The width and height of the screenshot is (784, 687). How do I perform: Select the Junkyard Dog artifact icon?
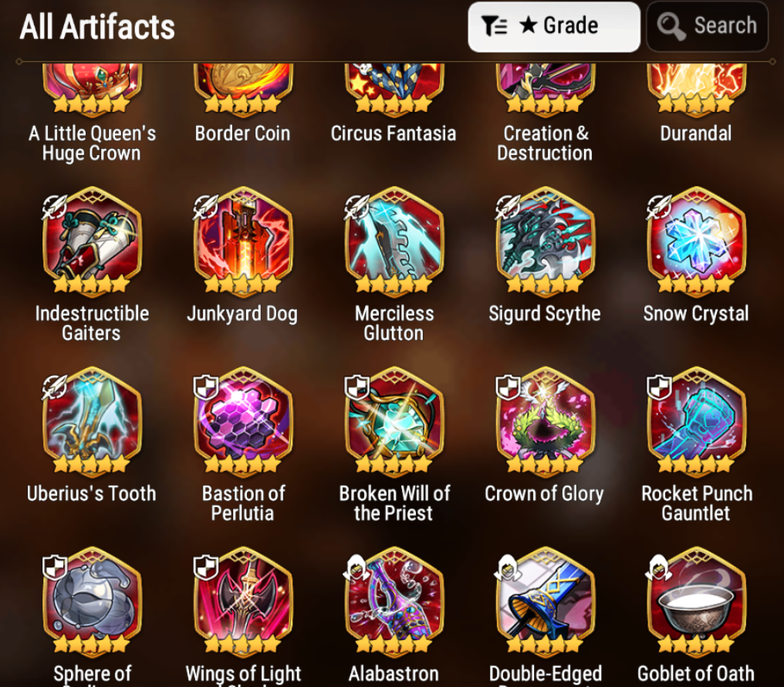click(243, 240)
